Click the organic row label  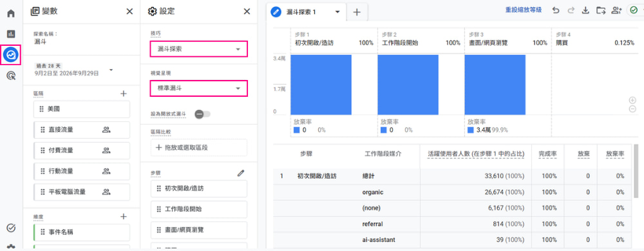coord(373,192)
